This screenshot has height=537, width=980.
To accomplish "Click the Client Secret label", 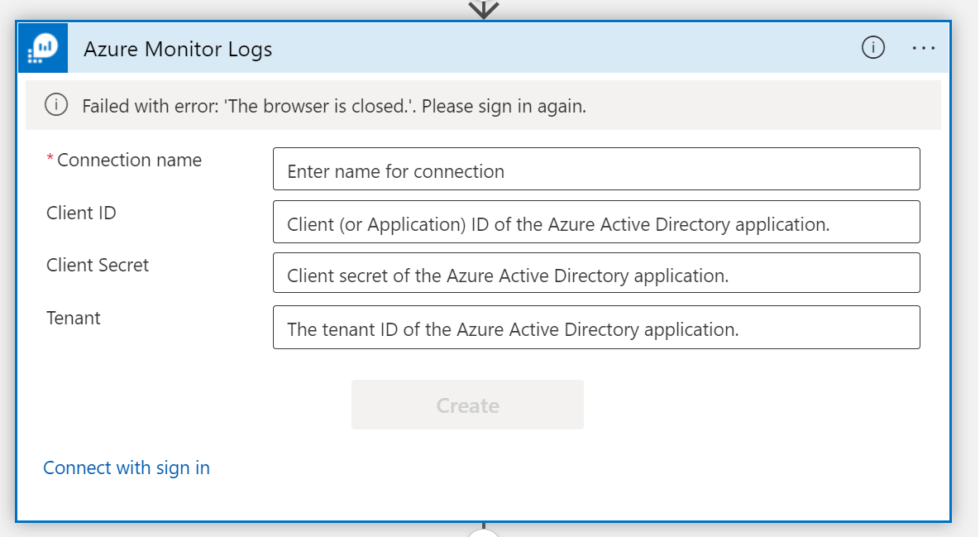I will pyautogui.click(x=98, y=265).
